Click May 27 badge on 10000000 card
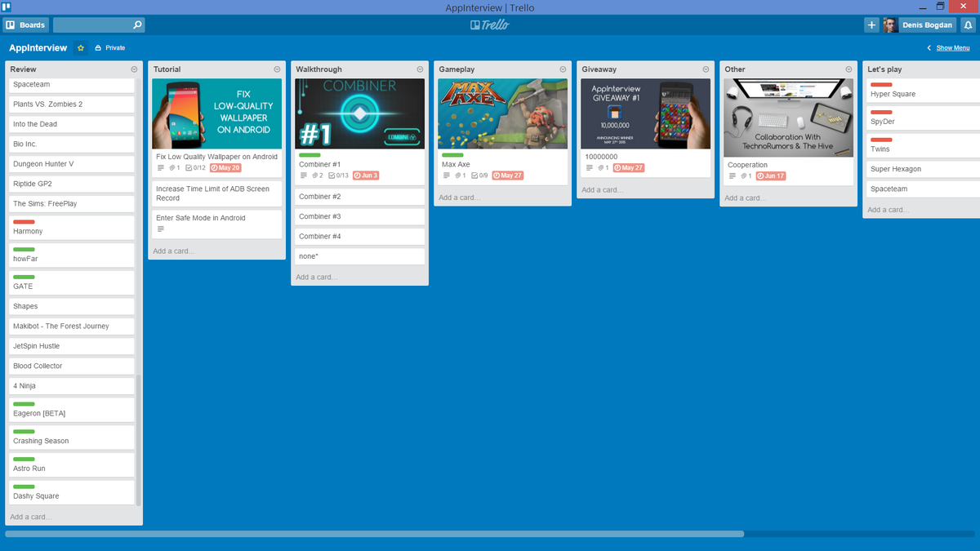The height and width of the screenshot is (551, 980). pos(629,168)
